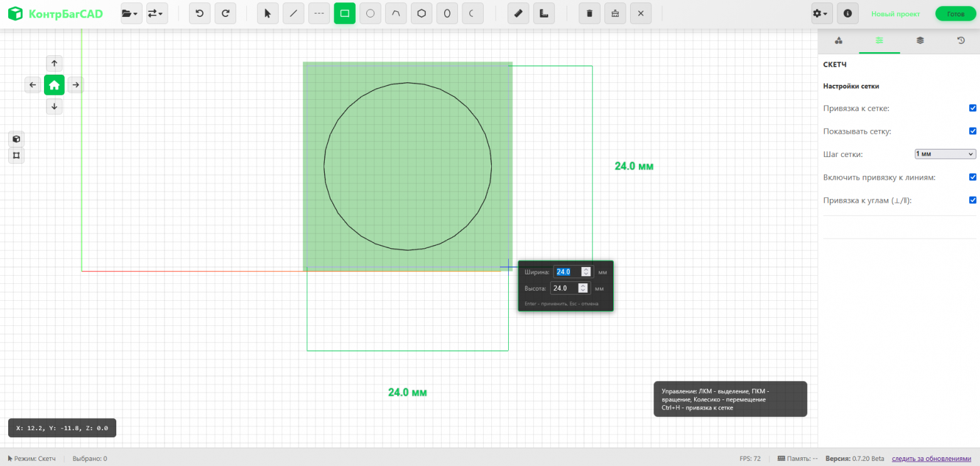Click the X Y Z coordinates readout
The image size is (980, 466).
pos(62,428)
